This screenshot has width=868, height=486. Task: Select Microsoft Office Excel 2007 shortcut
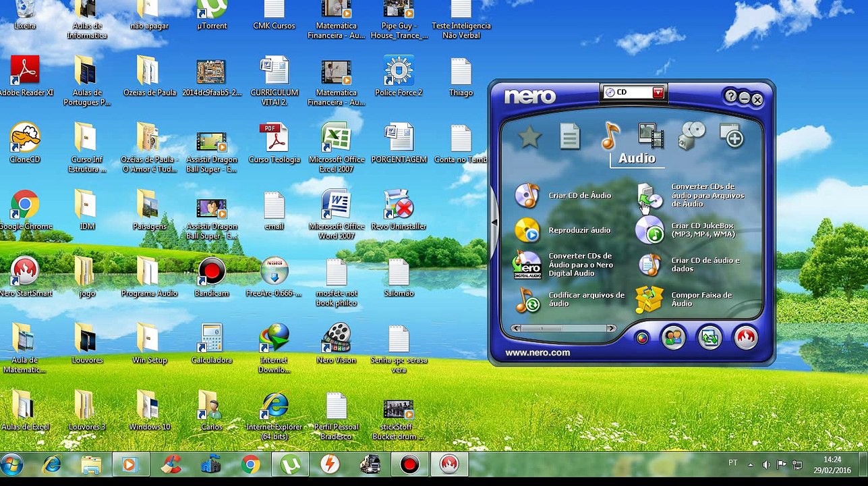(336, 148)
